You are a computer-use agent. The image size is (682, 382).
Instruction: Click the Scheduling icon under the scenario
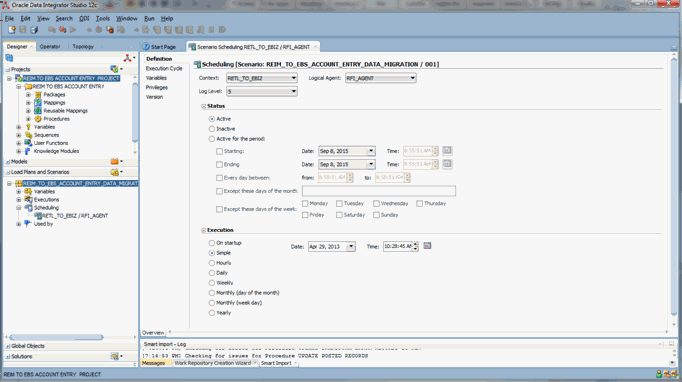click(28, 208)
